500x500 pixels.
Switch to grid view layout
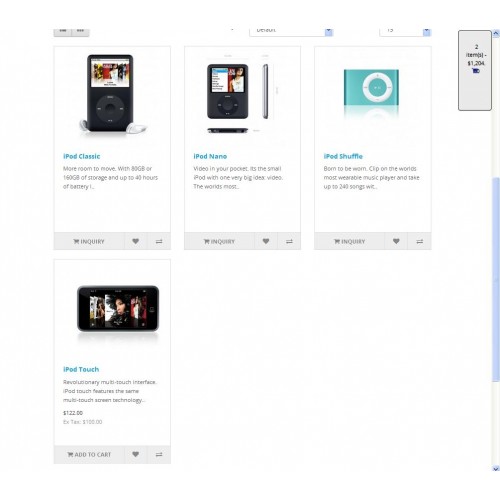[x=80, y=31]
